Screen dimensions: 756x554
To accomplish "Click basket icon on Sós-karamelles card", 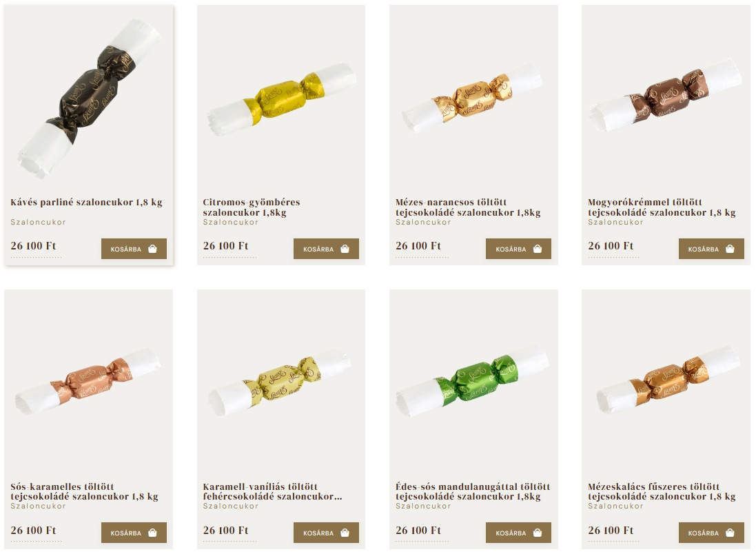I will (152, 533).
